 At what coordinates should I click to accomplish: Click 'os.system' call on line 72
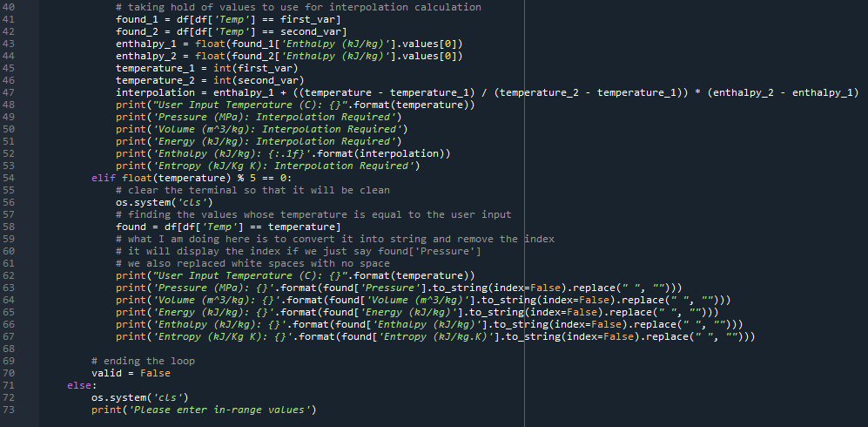[118, 397]
